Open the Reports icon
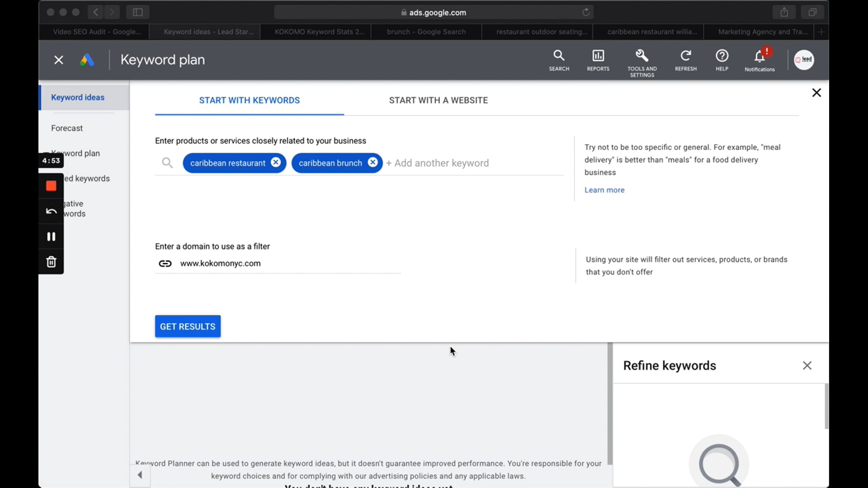 point(598,60)
